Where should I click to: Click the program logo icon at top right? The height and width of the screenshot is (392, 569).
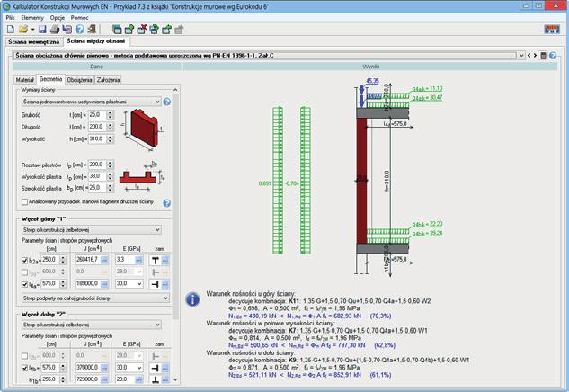tap(552, 30)
